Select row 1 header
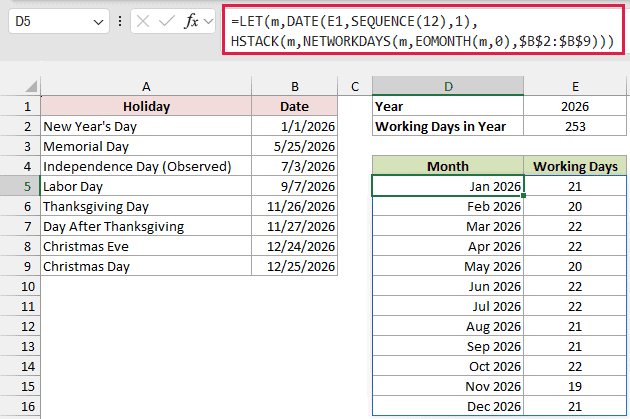Viewport: 630px width, 419px height. coord(20,106)
